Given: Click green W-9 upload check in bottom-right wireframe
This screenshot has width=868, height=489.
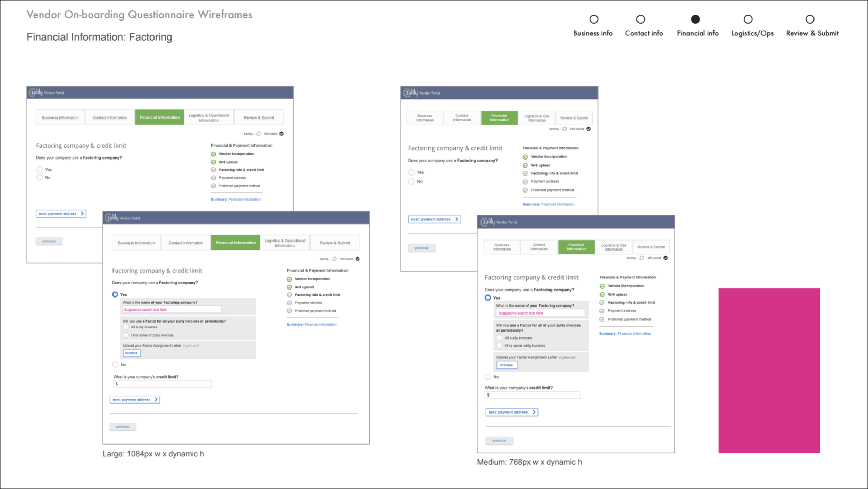Looking at the screenshot, I should tap(602, 294).
